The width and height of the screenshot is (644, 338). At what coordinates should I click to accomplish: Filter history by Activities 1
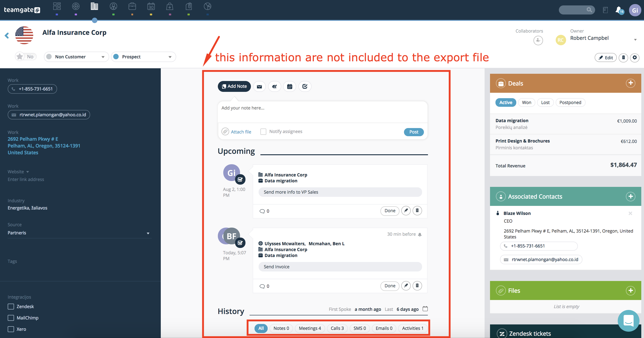pyautogui.click(x=413, y=328)
